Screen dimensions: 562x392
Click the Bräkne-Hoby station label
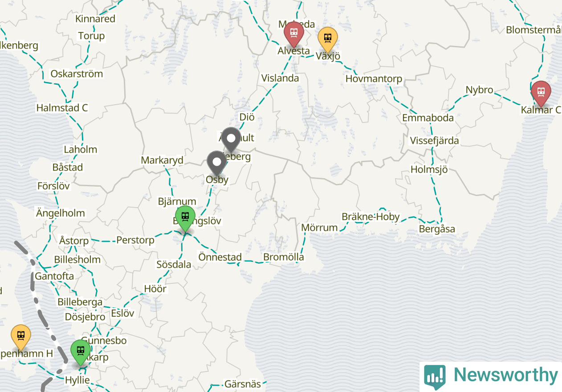click(x=371, y=217)
